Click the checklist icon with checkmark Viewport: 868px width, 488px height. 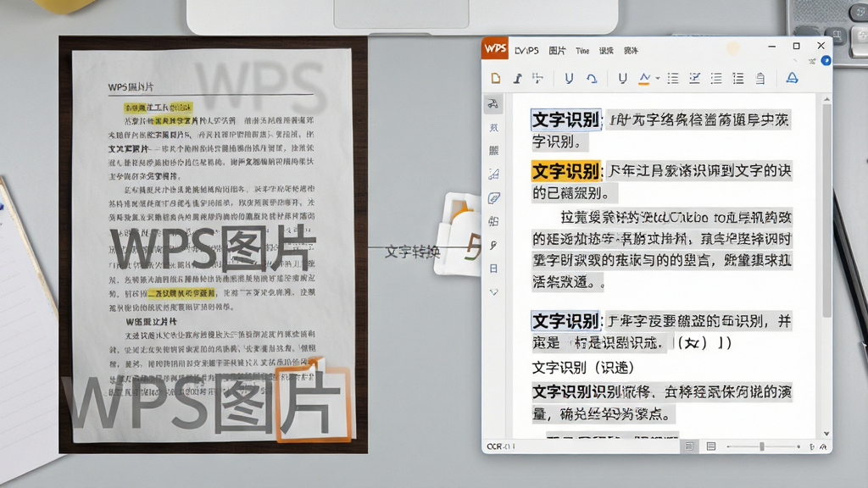point(694,79)
